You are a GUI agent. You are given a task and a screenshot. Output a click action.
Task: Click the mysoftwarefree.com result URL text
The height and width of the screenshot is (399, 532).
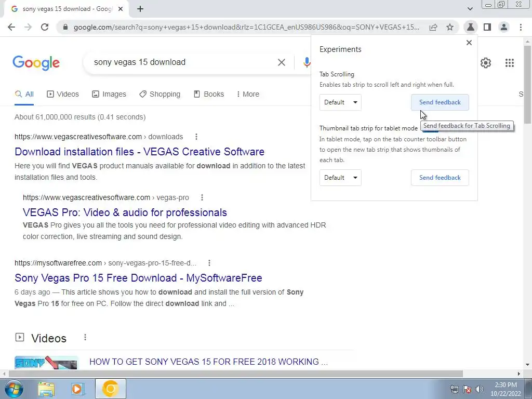coord(105,263)
